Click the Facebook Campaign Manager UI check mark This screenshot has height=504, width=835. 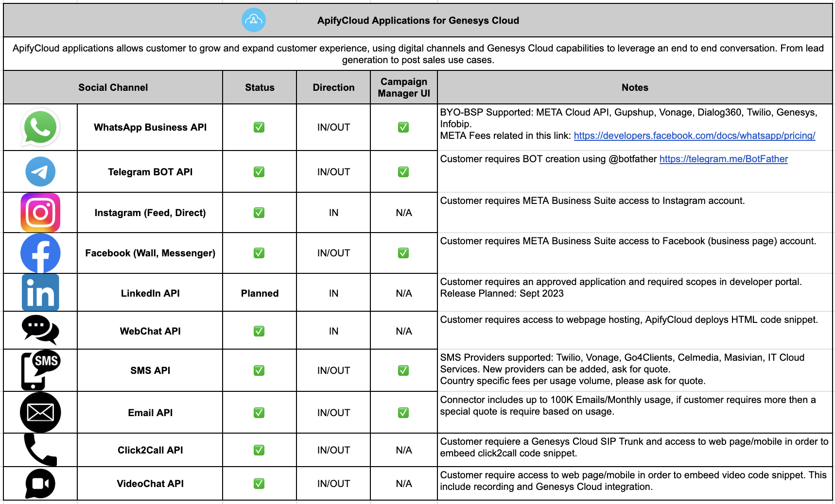pos(403,253)
